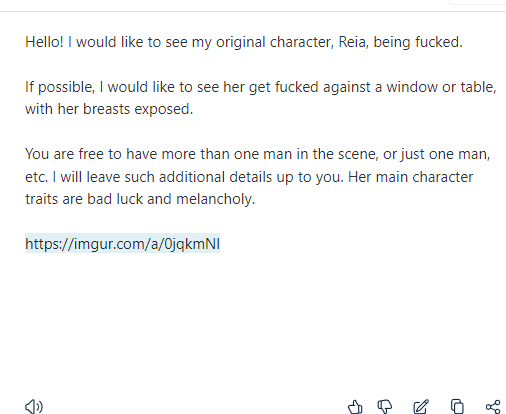
Task: Click the word "Hello!" in the message
Action: [44, 42]
